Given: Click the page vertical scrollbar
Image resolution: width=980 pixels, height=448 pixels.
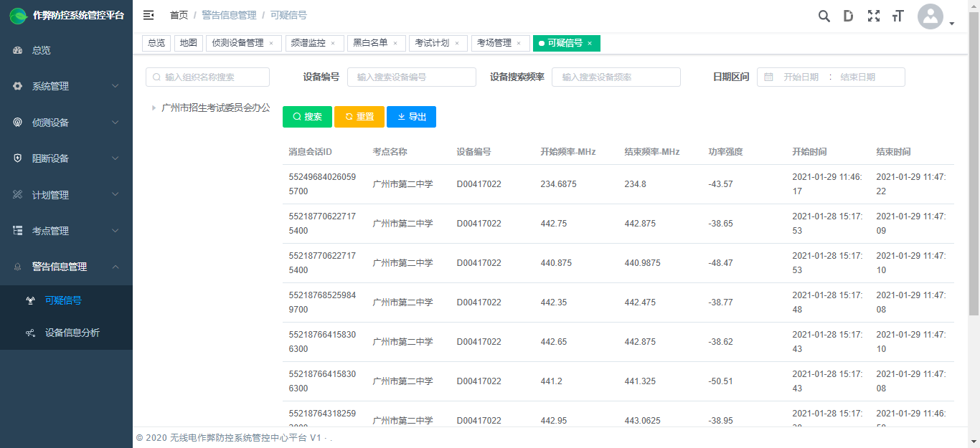Looking at the screenshot, I should [974, 165].
